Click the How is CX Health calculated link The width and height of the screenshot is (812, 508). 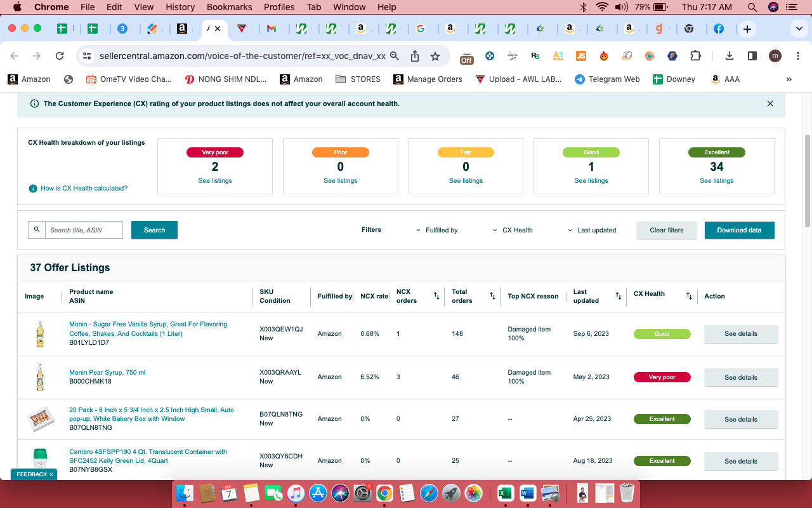pos(84,189)
